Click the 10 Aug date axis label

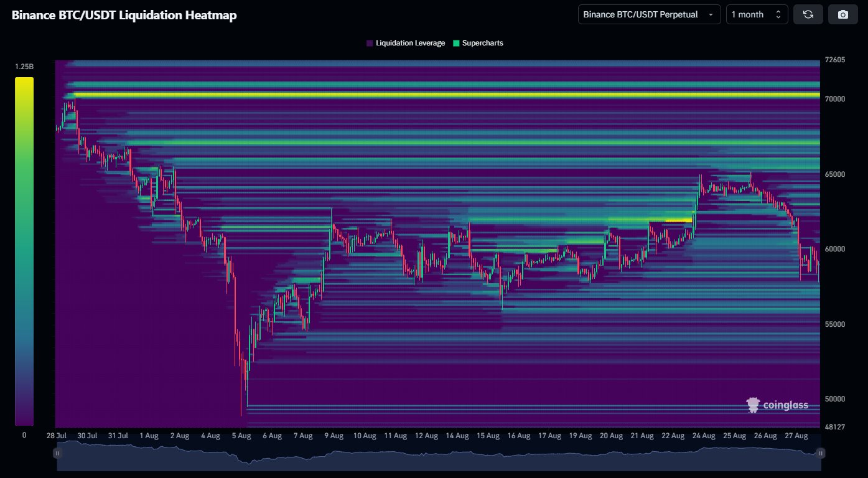(x=364, y=436)
